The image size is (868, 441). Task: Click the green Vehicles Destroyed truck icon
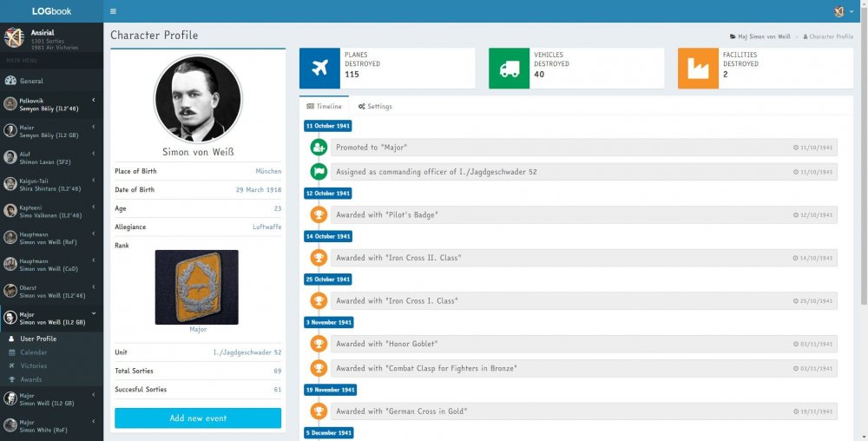click(510, 68)
